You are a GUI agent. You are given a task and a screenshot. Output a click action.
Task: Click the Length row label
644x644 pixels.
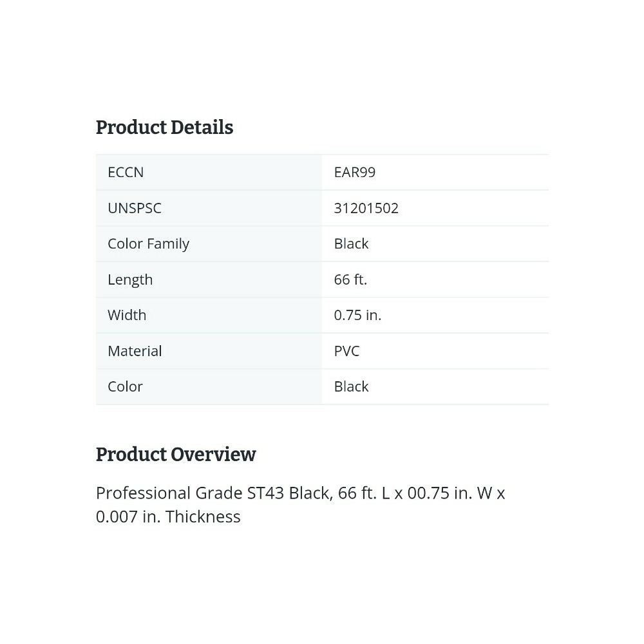coord(130,279)
